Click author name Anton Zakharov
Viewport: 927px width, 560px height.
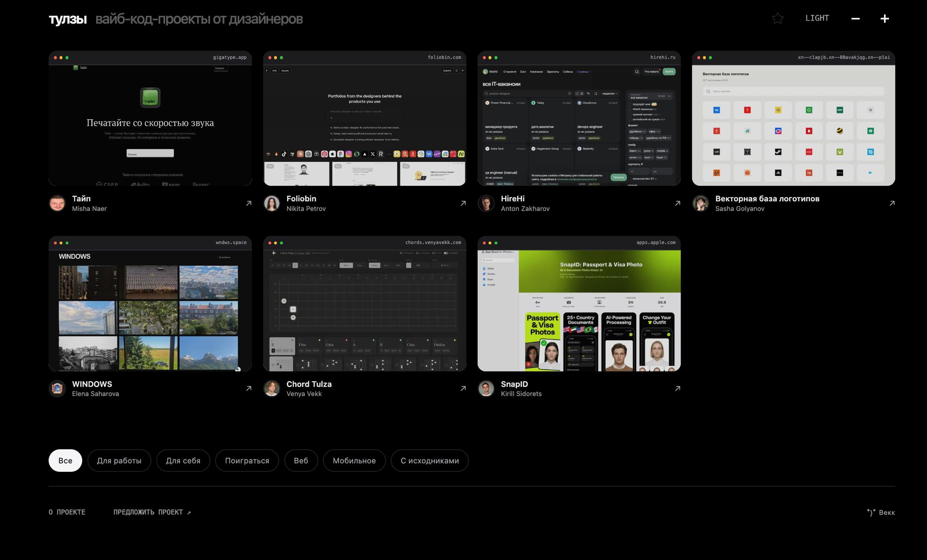coord(525,209)
